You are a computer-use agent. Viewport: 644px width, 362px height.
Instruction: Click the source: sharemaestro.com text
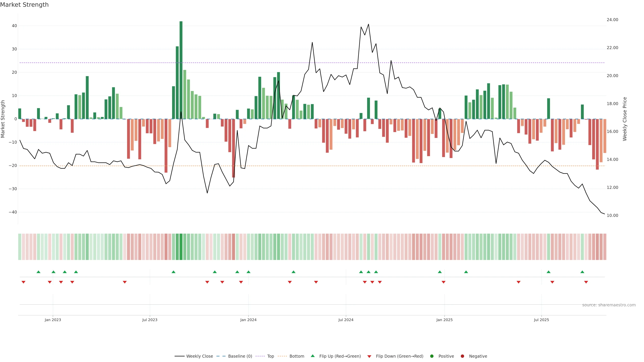pos(609,305)
